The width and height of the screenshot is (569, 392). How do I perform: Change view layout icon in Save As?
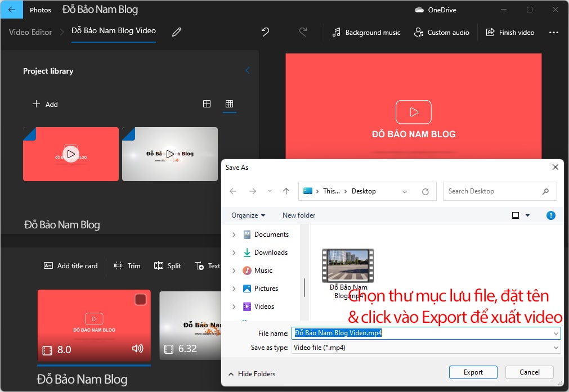pyautogui.click(x=516, y=215)
